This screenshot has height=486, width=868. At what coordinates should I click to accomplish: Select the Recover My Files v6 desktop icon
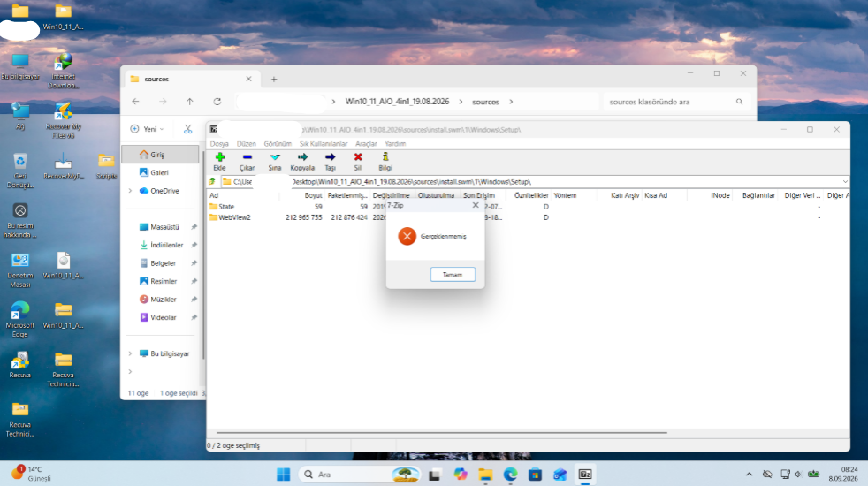click(x=63, y=120)
